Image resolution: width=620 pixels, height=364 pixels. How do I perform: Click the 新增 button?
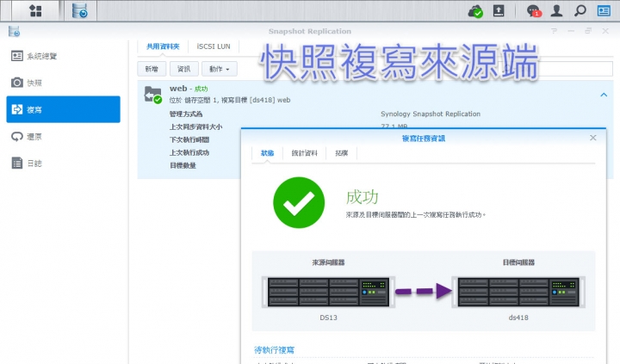[x=152, y=69]
